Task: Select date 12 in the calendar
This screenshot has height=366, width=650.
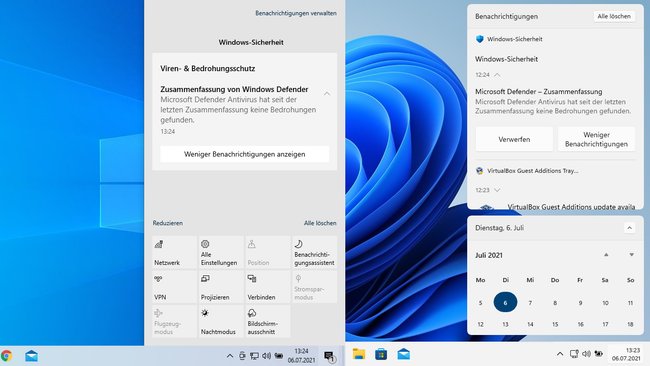Action: 480,324
